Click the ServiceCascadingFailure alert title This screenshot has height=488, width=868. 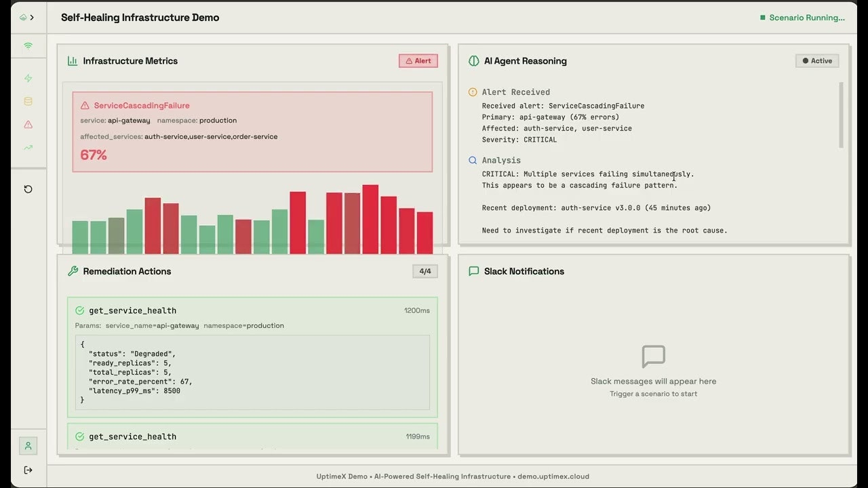tap(142, 106)
